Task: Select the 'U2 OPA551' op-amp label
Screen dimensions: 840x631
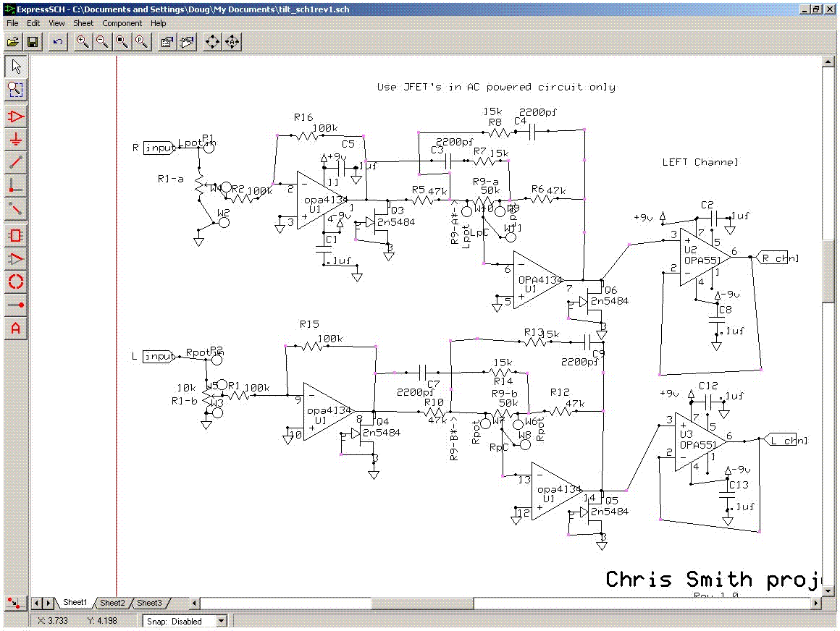Action: (702, 255)
